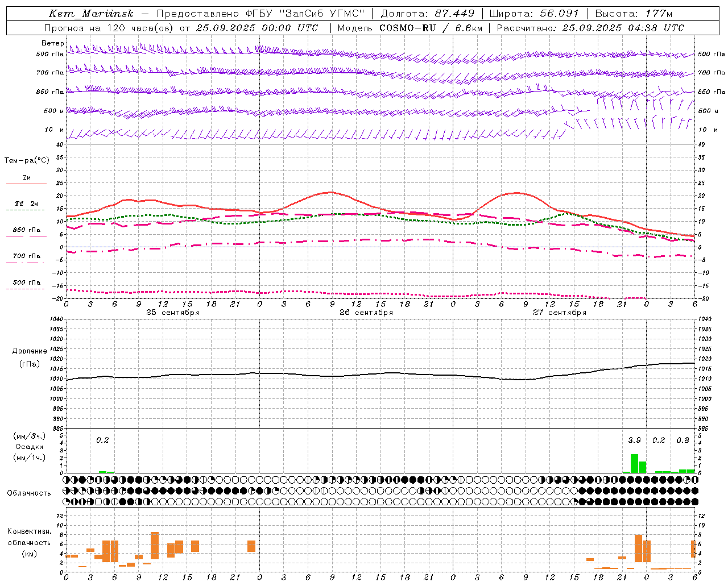Click the Осадки precipitation panel label
The image size is (728, 582).
click(29, 447)
